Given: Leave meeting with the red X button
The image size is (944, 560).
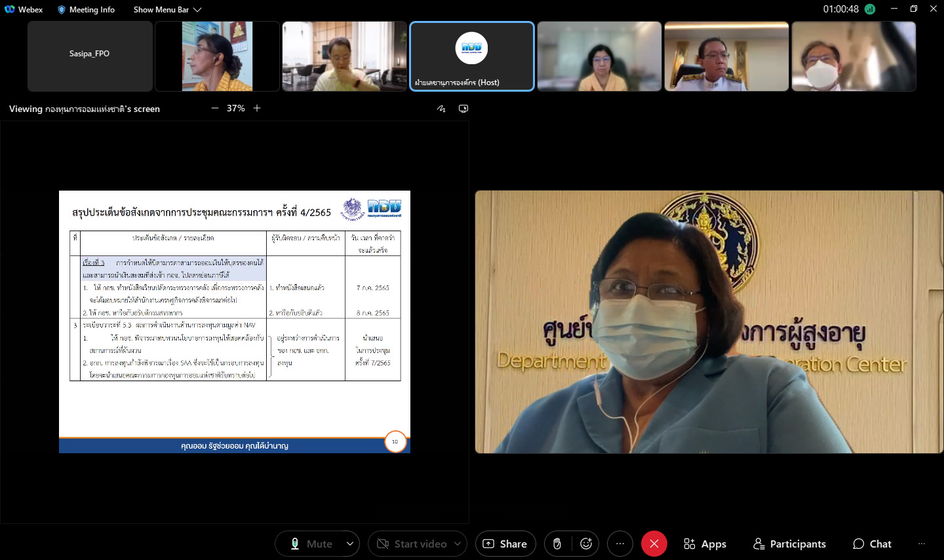Looking at the screenshot, I should (x=654, y=544).
